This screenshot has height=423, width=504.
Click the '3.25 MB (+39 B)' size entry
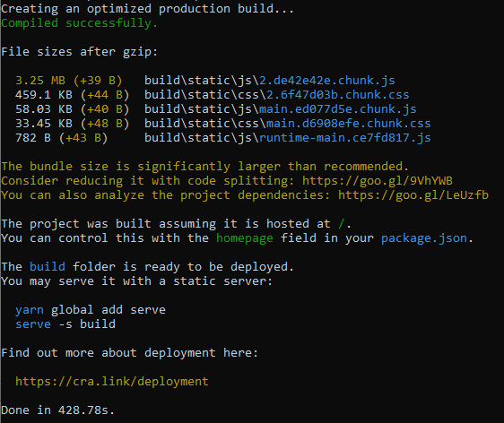(69, 81)
